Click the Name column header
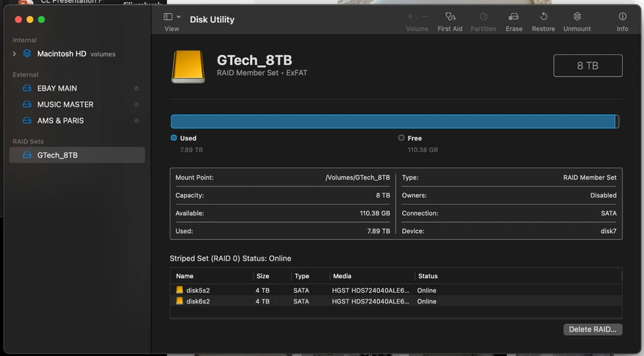This screenshot has height=356, width=644. (184, 276)
